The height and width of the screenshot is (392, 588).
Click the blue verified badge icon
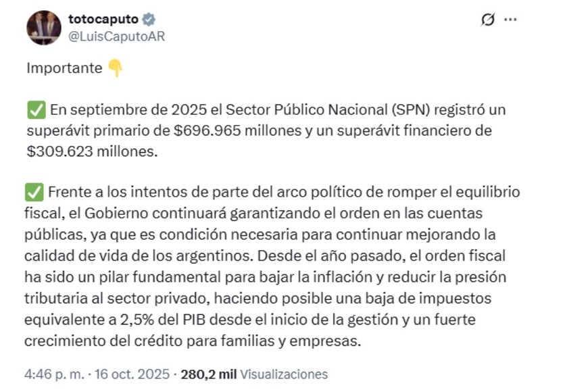coord(149,20)
